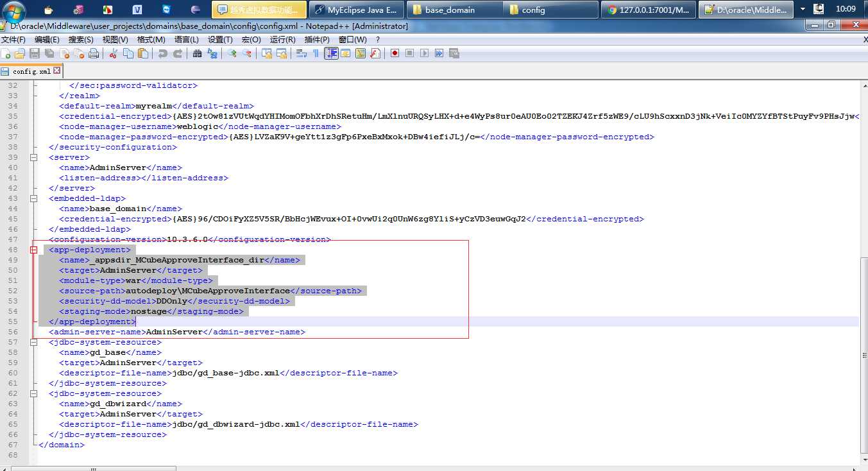Play back the recorded macro

pyautogui.click(x=424, y=53)
